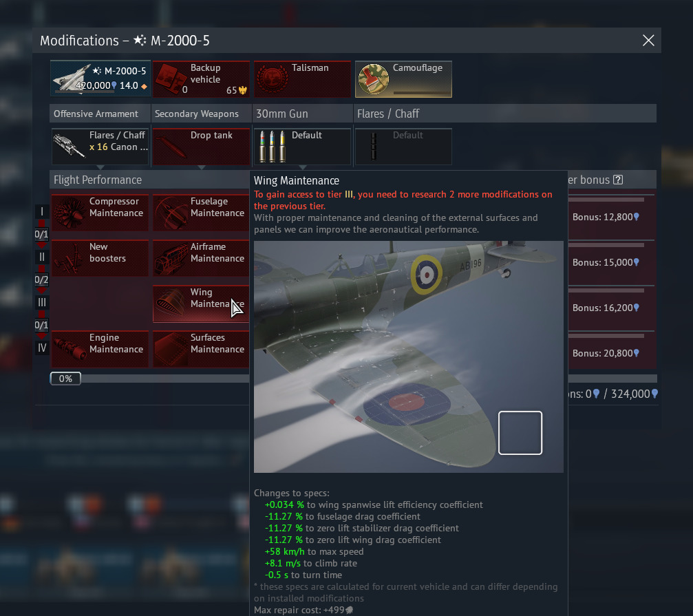Open the Backup vehicle item
Screen dimensions: 693x616
point(201,78)
